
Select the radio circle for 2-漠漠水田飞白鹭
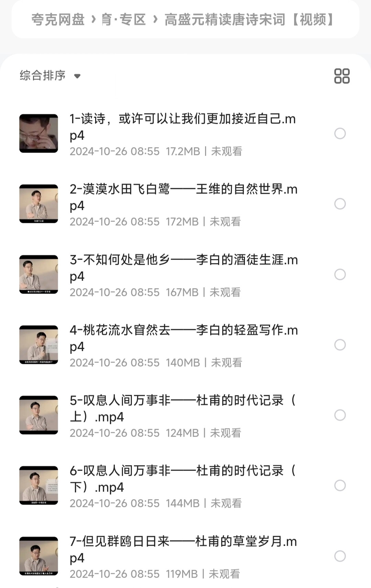[x=340, y=204]
